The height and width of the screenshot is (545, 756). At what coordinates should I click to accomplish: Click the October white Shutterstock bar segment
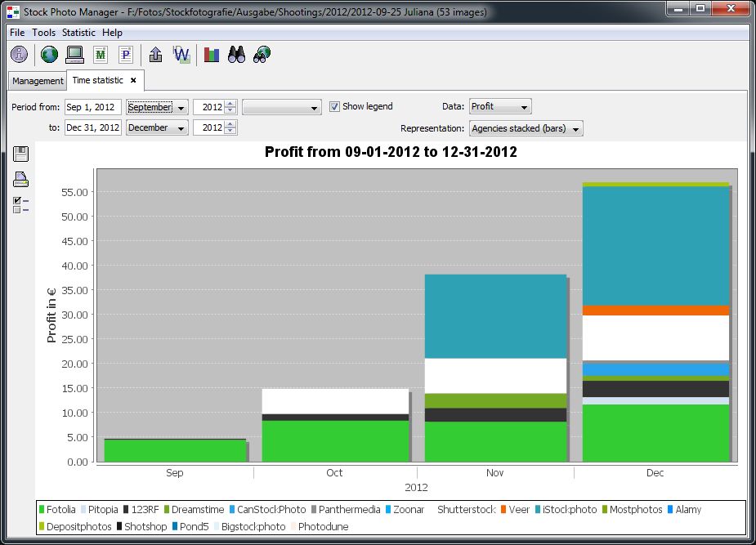point(335,401)
